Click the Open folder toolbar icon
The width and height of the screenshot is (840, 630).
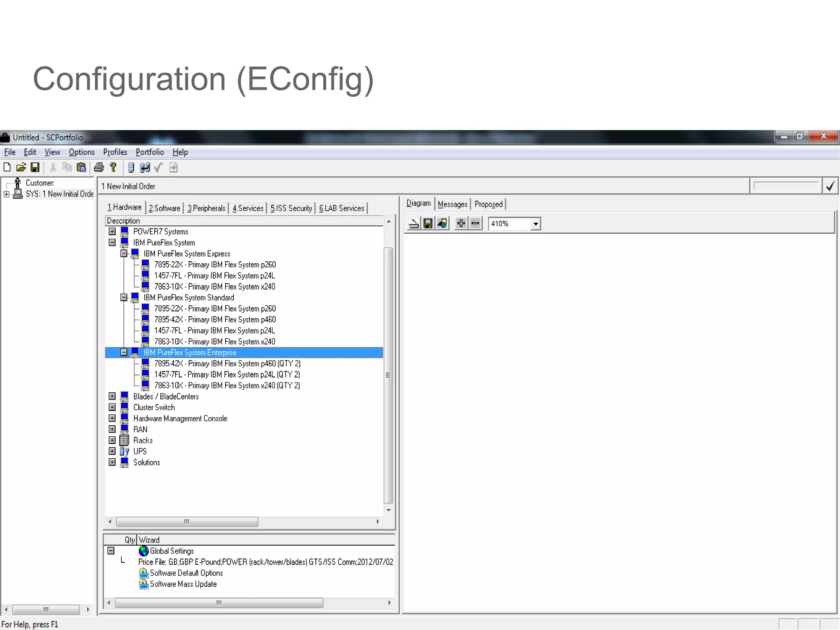coord(21,167)
